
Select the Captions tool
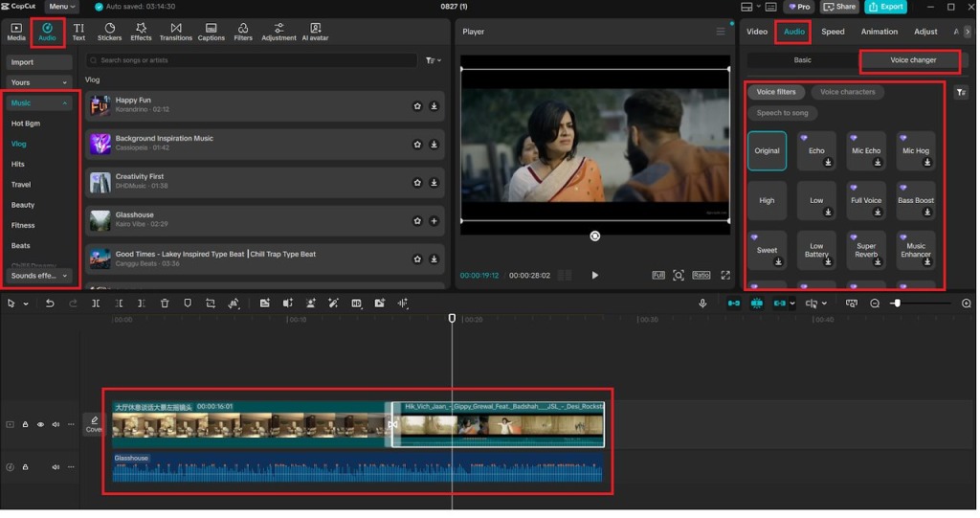[211, 32]
